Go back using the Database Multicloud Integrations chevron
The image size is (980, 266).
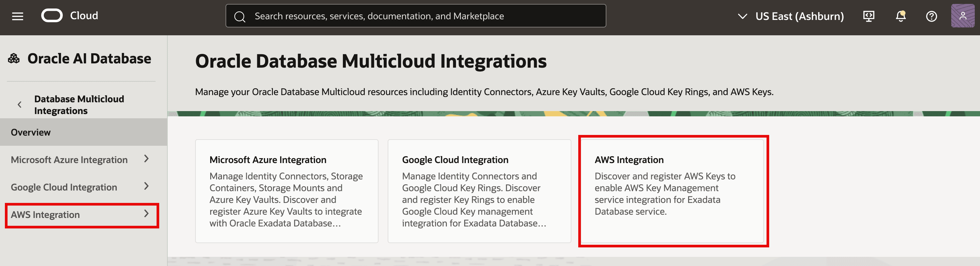(x=19, y=105)
